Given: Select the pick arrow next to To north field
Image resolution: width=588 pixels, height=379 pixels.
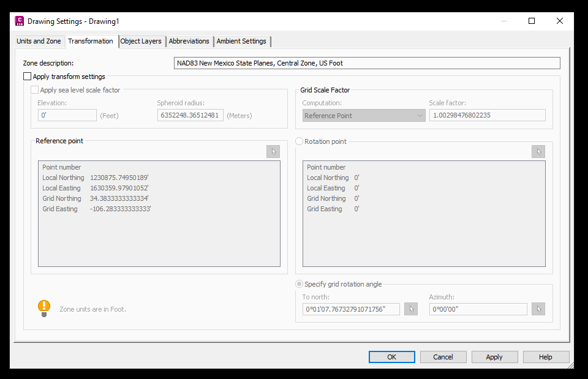Looking at the screenshot, I should 410,309.
